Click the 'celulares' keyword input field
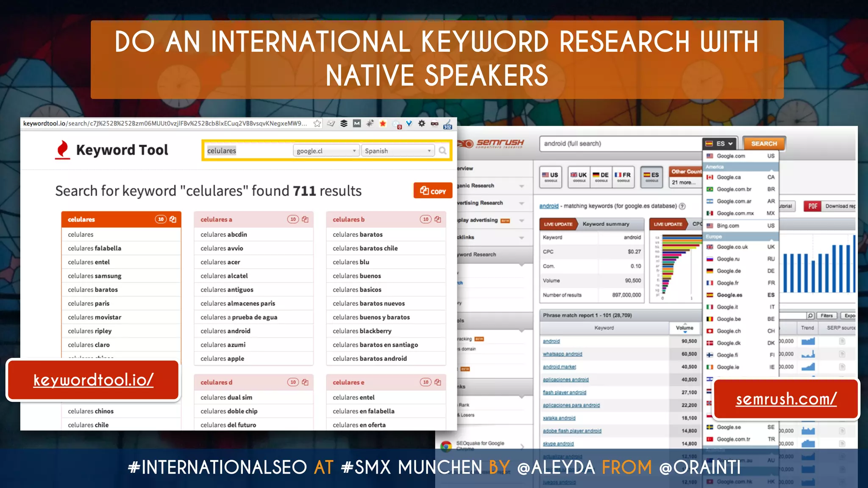868x488 pixels. tap(248, 151)
